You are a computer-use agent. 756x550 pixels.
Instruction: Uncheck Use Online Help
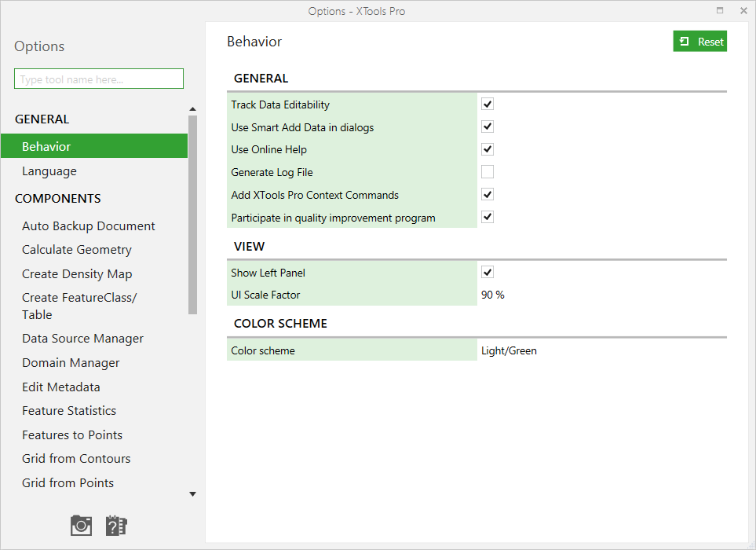(488, 149)
